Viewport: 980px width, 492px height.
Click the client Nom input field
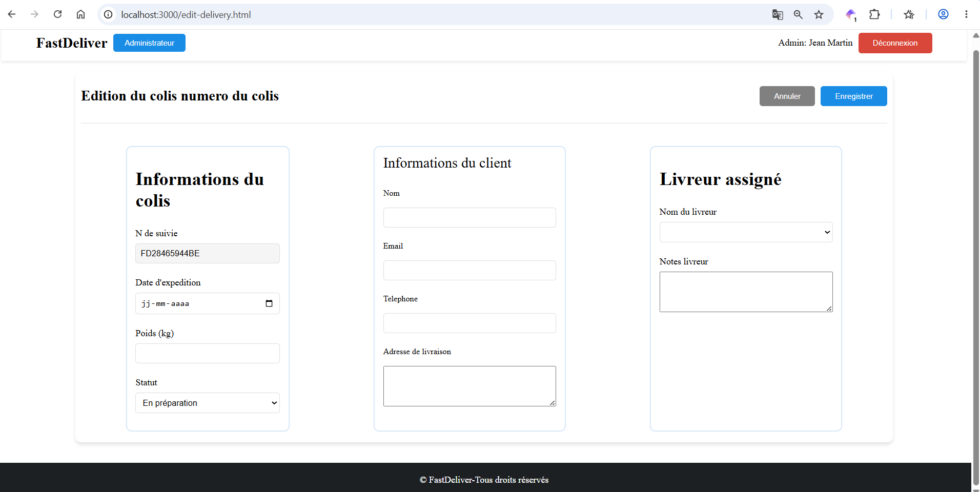pos(469,217)
